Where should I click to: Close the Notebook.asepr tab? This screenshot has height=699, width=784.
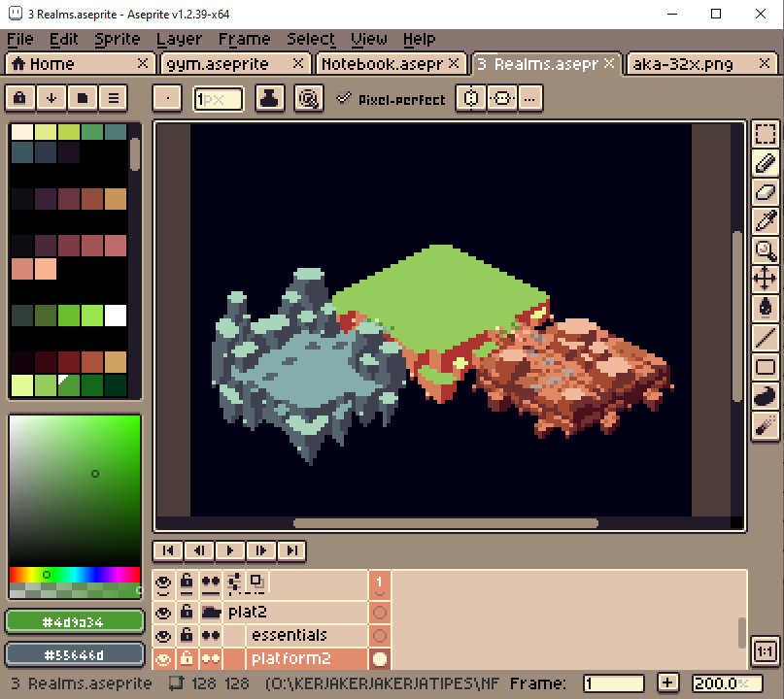(454, 63)
